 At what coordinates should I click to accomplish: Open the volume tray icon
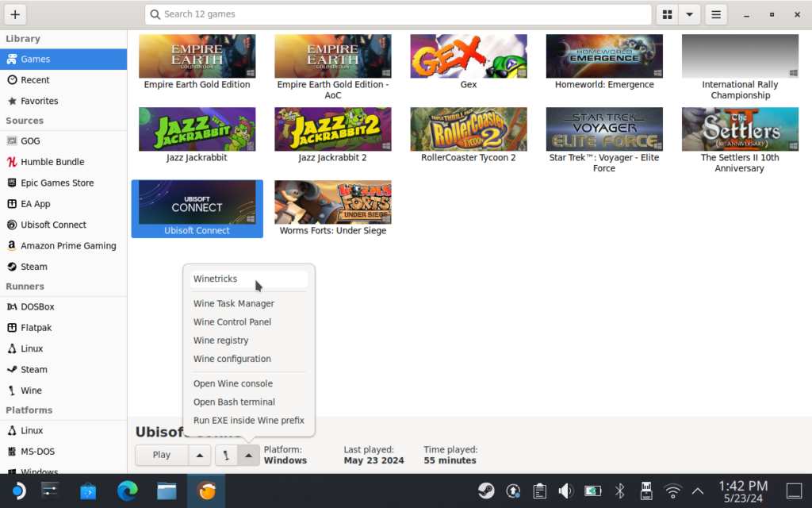pos(565,491)
